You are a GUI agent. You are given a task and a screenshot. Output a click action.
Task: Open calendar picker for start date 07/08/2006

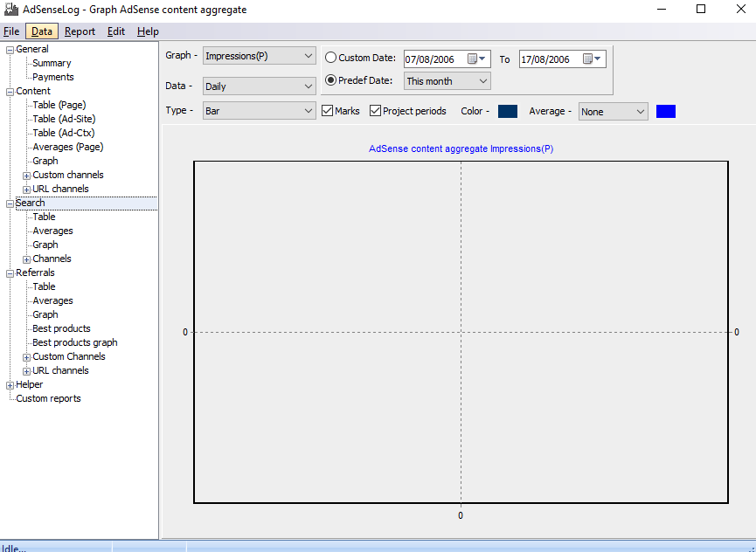click(x=477, y=59)
